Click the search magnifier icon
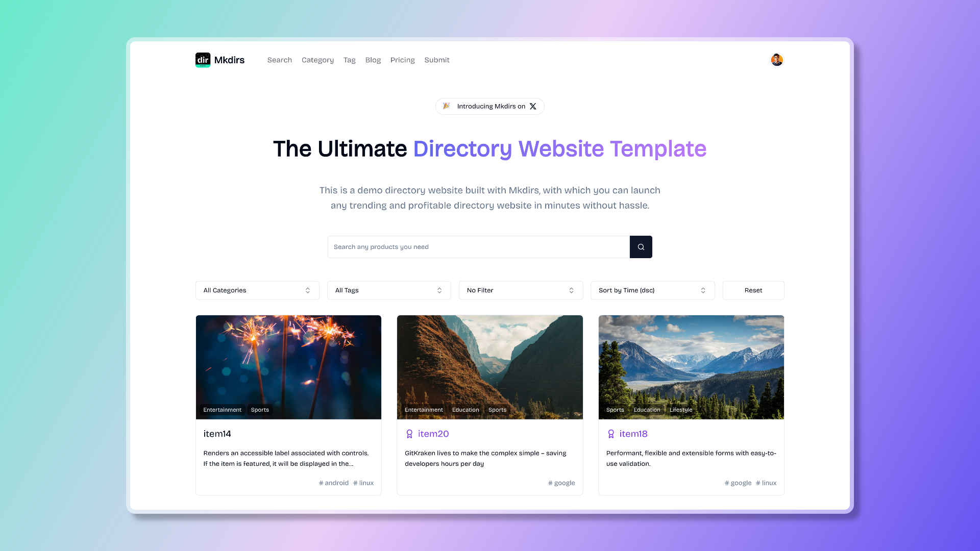This screenshot has height=551, width=980. tap(641, 247)
